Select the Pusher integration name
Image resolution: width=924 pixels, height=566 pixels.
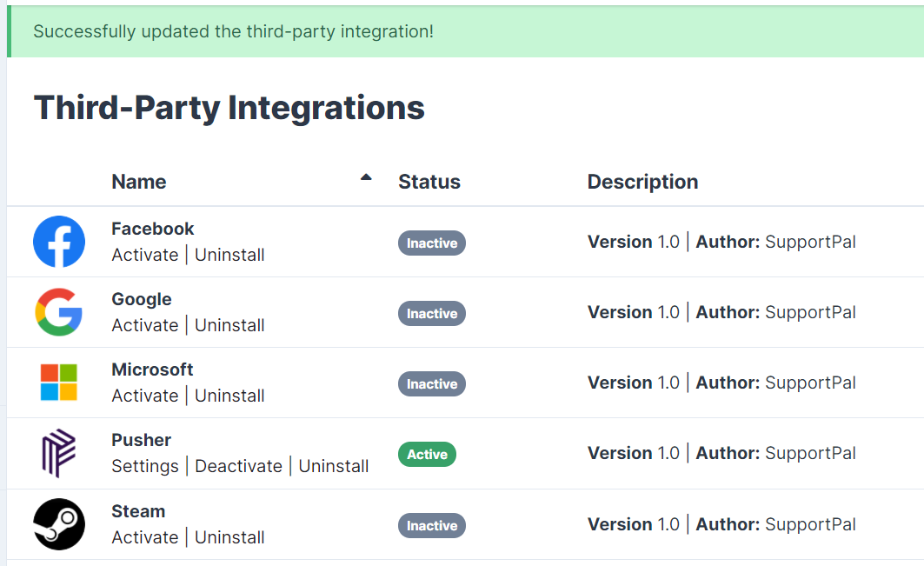point(142,440)
